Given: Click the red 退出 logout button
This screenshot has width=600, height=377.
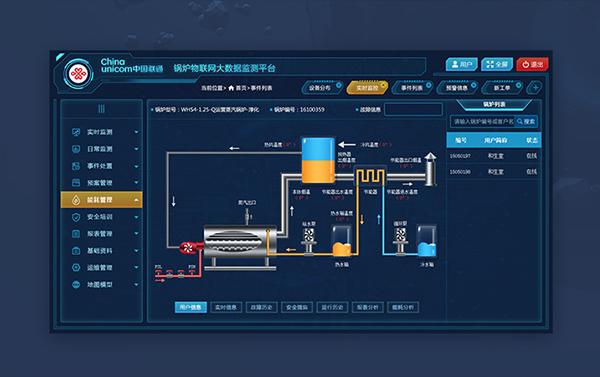Looking at the screenshot, I should pyautogui.click(x=532, y=64).
